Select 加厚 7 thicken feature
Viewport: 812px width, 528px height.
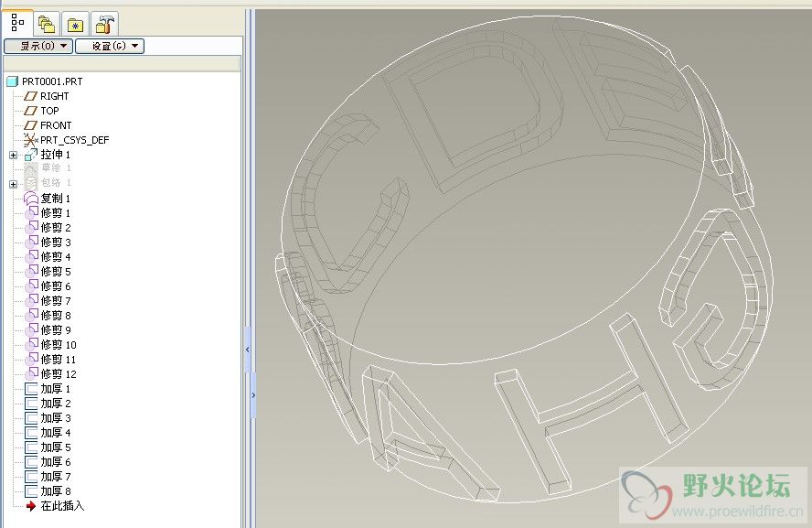point(56,476)
